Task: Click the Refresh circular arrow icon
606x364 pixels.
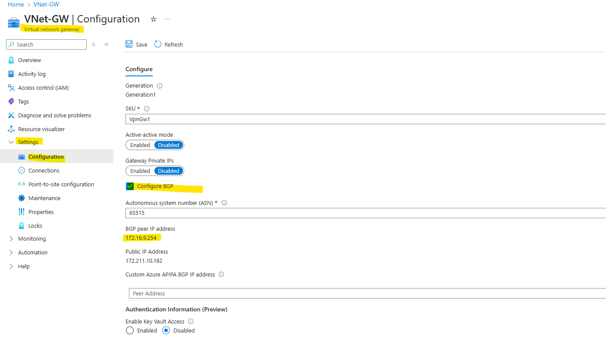Action: [158, 44]
